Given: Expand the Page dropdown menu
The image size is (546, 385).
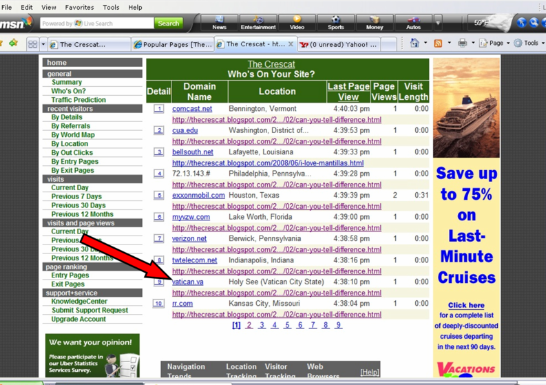Looking at the screenshot, I should (494, 43).
